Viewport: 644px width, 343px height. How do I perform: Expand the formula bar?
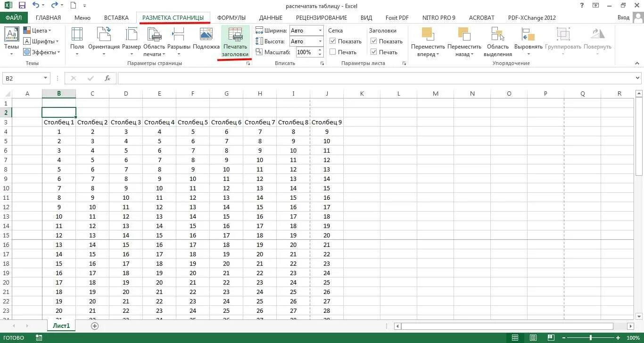coord(638,78)
